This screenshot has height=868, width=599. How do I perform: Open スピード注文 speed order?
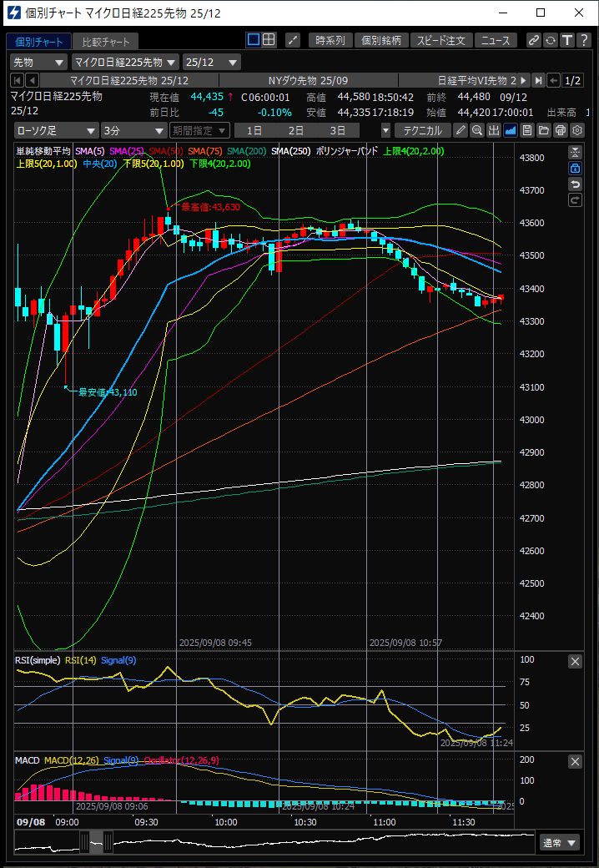tap(441, 40)
